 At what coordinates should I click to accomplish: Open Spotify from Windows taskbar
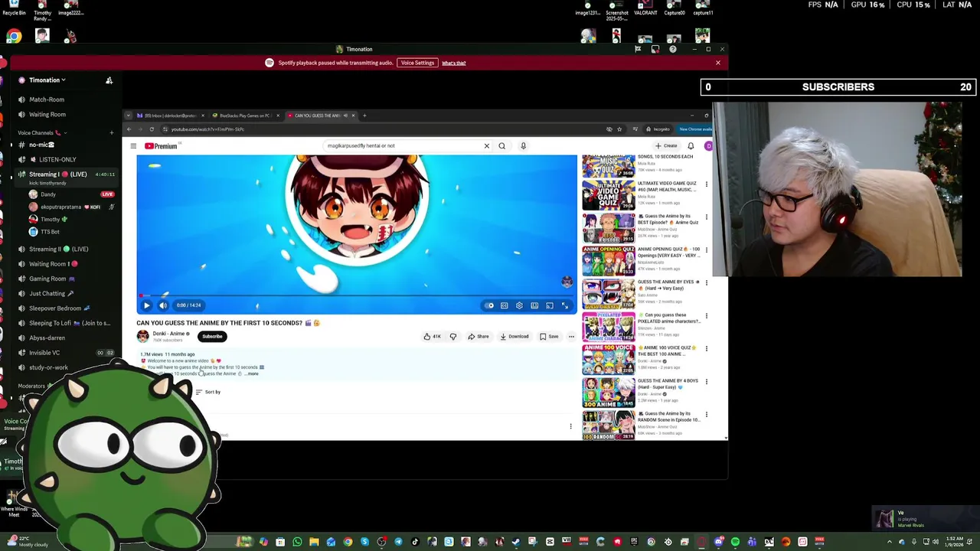(x=735, y=542)
